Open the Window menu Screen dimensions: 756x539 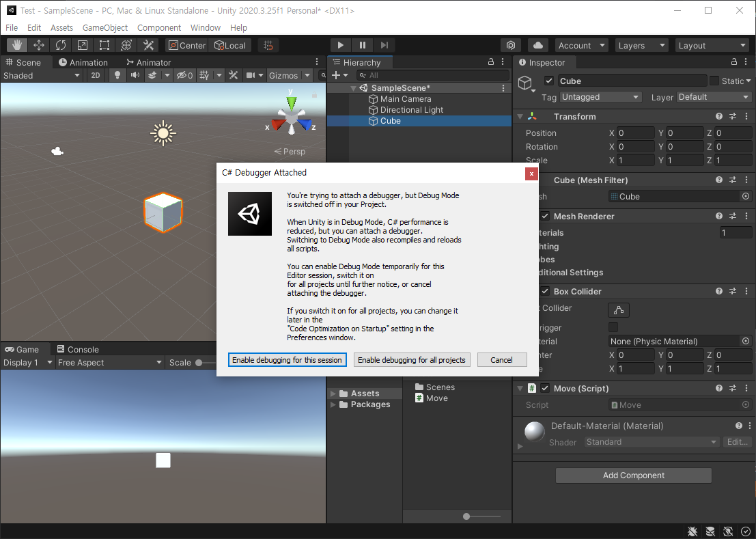(206, 27)
